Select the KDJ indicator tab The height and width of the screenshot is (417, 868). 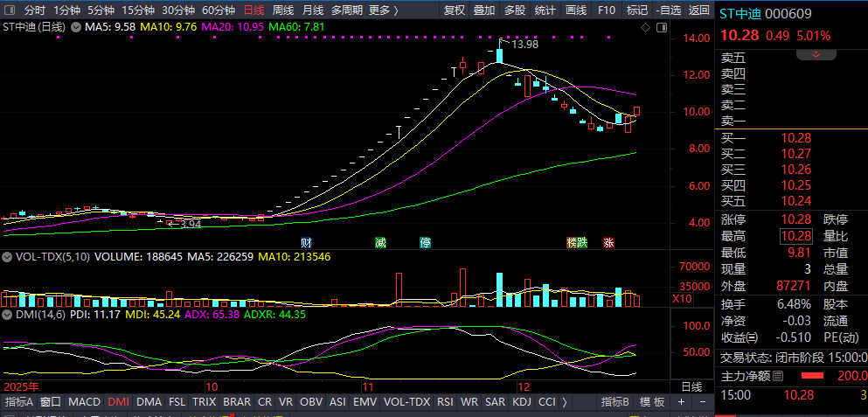[522, 401]
